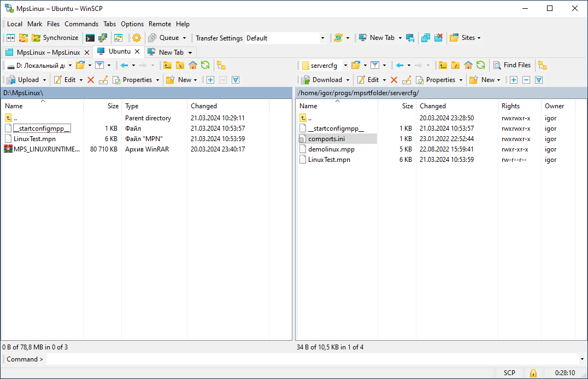This screenshot has width=588, height=379.
Task: Click the Find Files button
Action: tap(512, 65)
